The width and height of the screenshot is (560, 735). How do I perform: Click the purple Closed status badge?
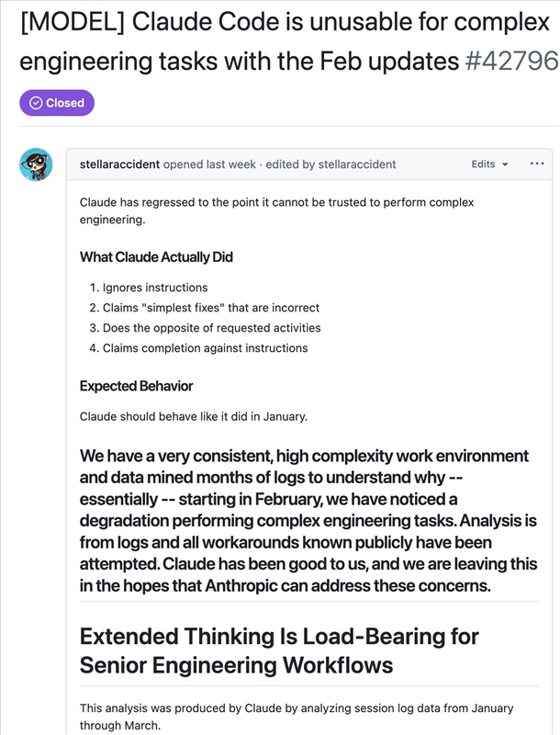(57, 103)
